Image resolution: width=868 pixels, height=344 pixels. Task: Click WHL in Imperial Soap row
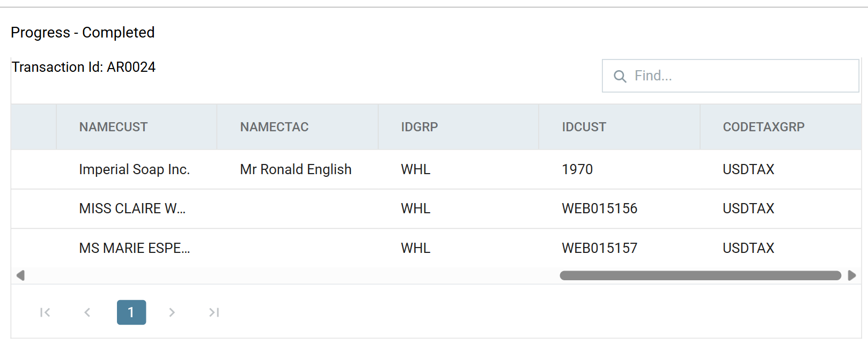click(x=415, y=169)
